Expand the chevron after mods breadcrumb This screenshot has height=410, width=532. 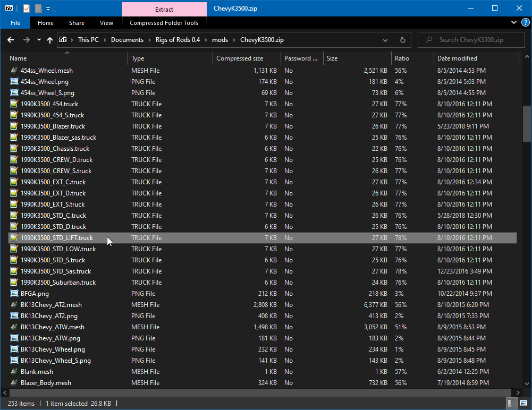(234, 40)
